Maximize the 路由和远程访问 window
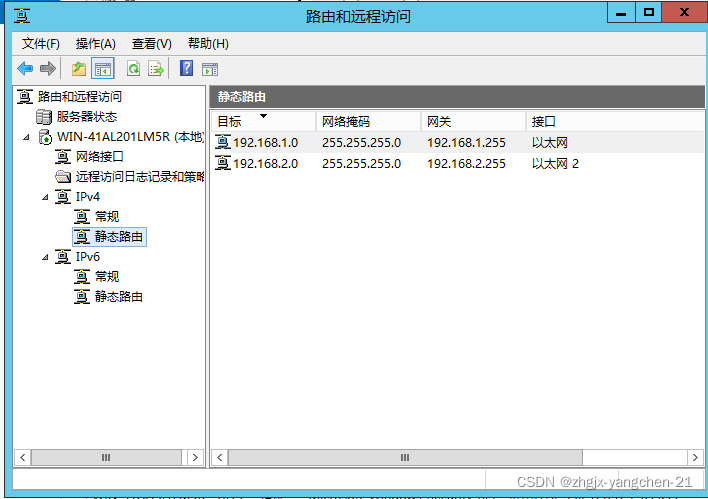Viewport: 708px width, 499px height. [648, 12]
